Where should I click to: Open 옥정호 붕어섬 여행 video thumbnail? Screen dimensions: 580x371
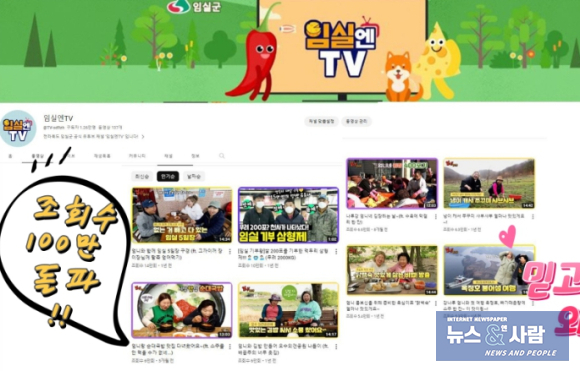click(x=489, y=270)
